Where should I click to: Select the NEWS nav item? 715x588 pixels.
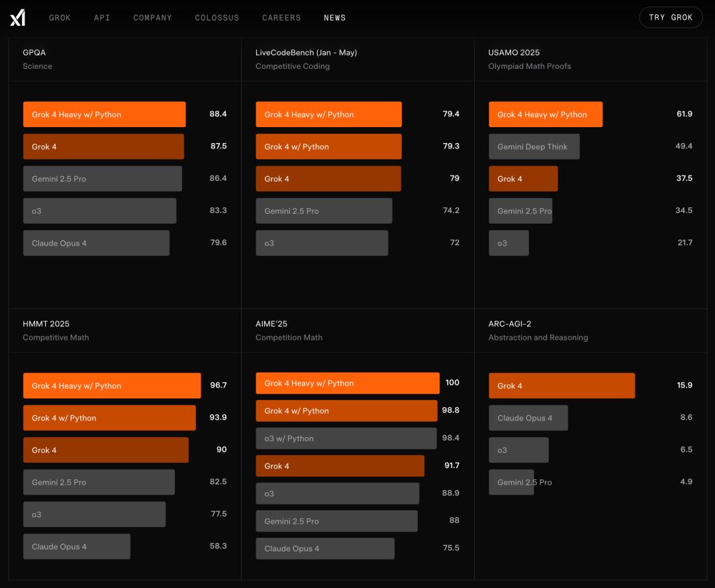point(335,18)
